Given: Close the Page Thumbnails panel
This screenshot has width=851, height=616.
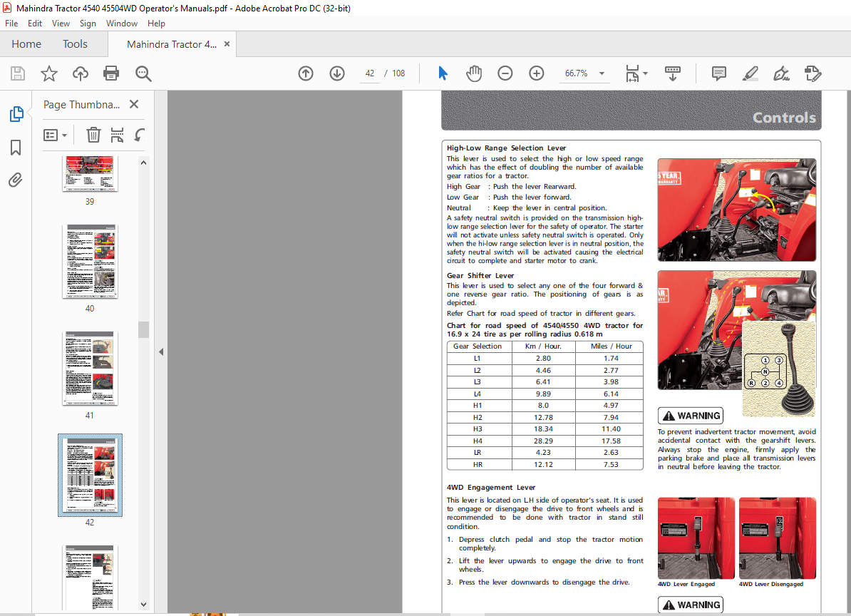Looking at the screenshot, I should 134,104.
